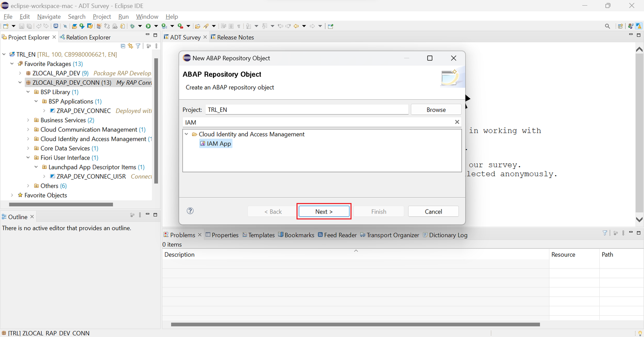Click the New wizard toolbar icon
The height and width of the screenshot is (337, 644).
pos(6,26)
